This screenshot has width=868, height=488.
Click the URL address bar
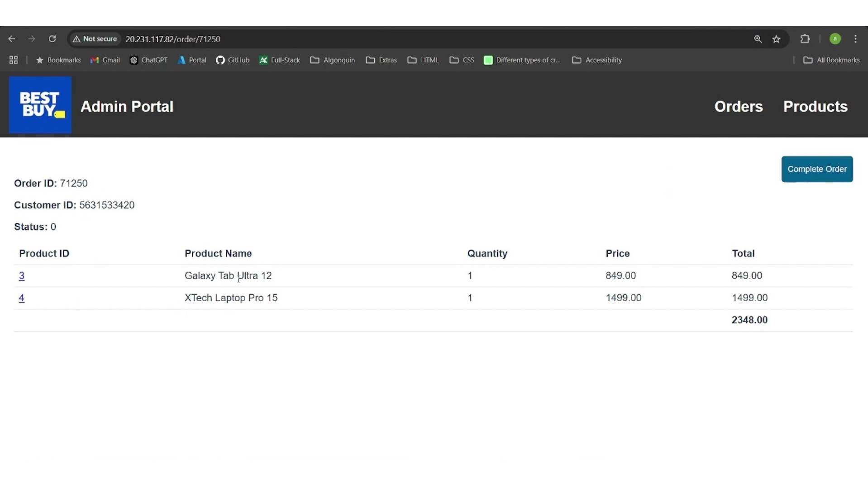pos(407,39)
